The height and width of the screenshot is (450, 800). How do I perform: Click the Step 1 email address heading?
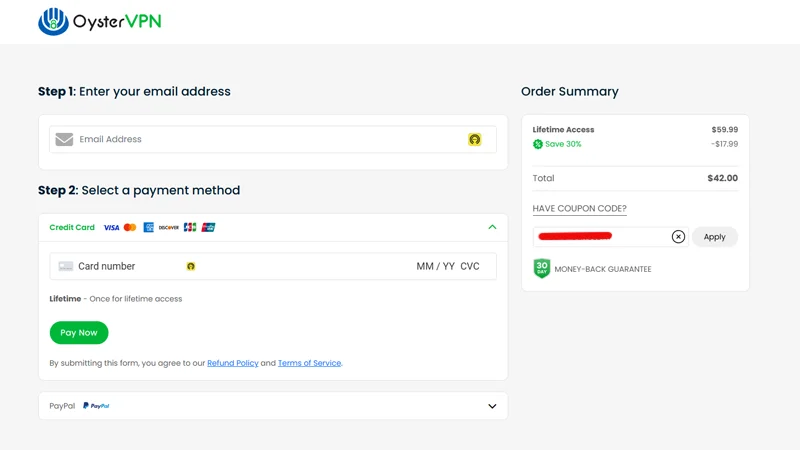pyautogui.click(x=134, y=91)
